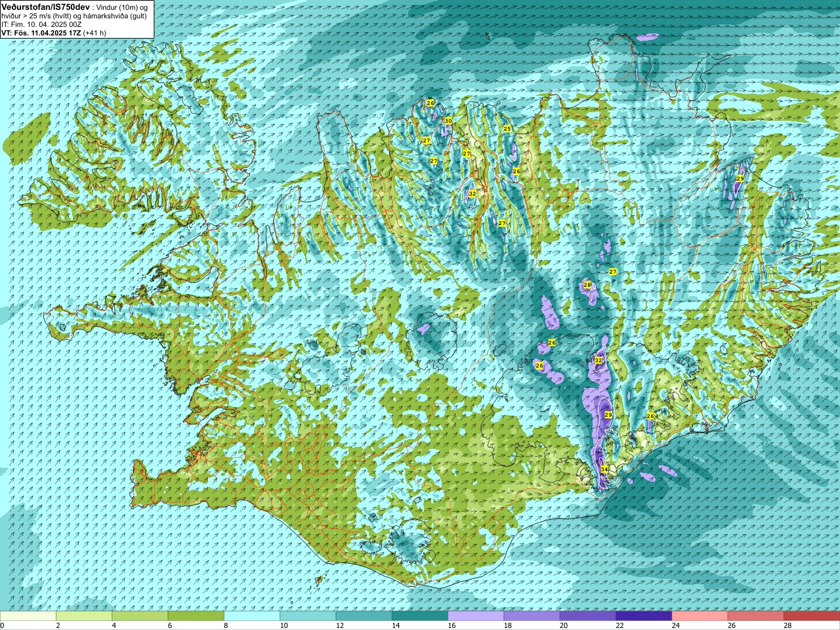This screenshot has height=630, width=840.
Task: Click the 'VT: Fös. 11.04.2025 17Z' valid time
Action: click(41, 33)
